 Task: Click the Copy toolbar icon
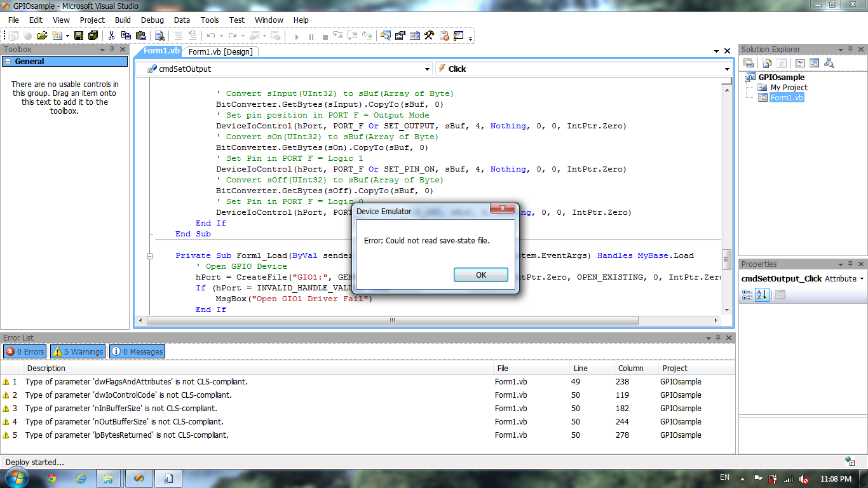[125, 36]
